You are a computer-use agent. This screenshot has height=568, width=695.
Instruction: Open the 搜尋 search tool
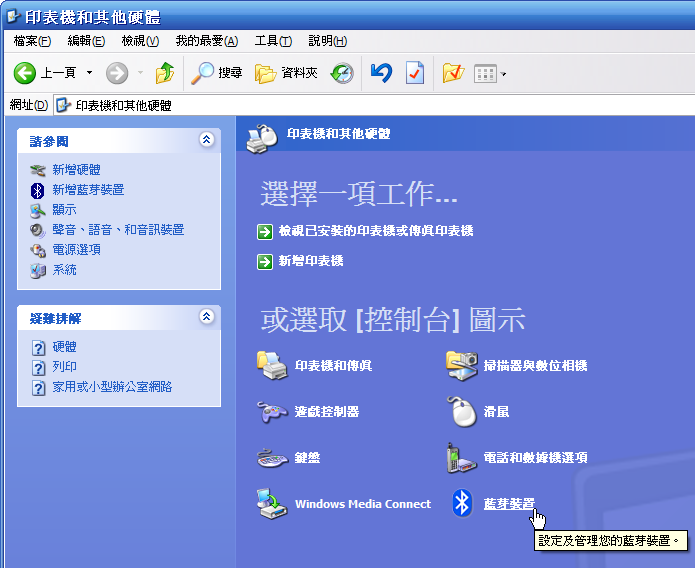click(216, 73)
